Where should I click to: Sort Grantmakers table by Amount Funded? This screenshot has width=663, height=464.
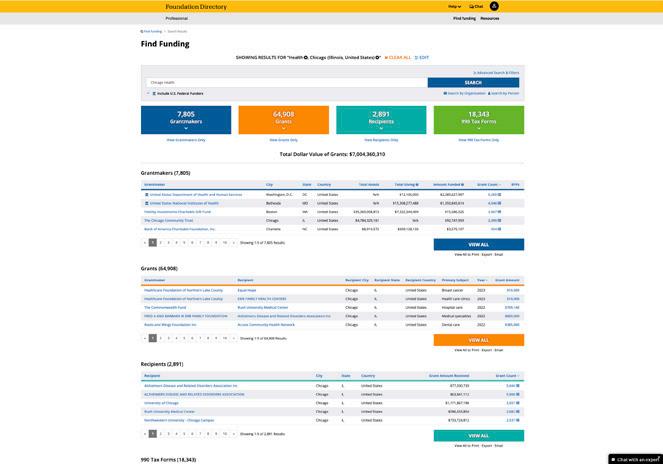tap(449, 185)
